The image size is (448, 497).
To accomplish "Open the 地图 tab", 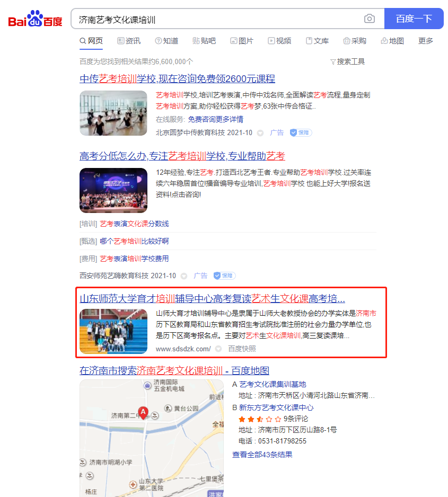I will point(392,41).
